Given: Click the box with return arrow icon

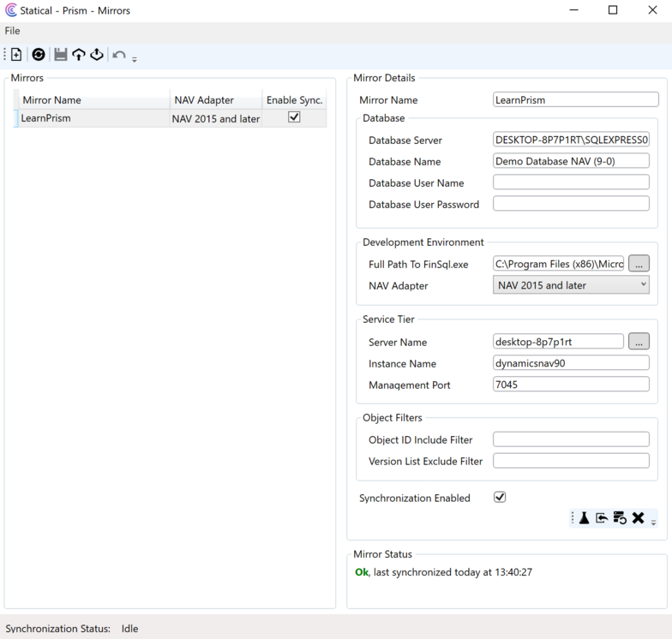Looking at the screenshot, I should coord(602,518).
